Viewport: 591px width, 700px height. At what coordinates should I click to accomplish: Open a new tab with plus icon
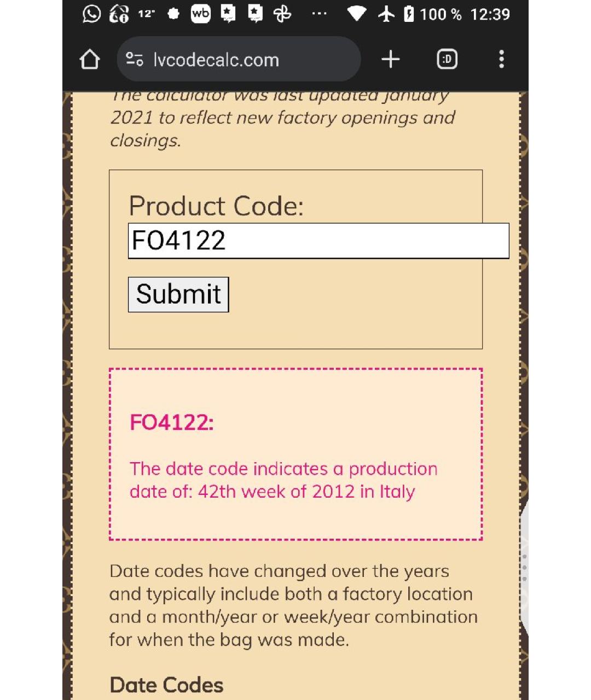[390, 59]
